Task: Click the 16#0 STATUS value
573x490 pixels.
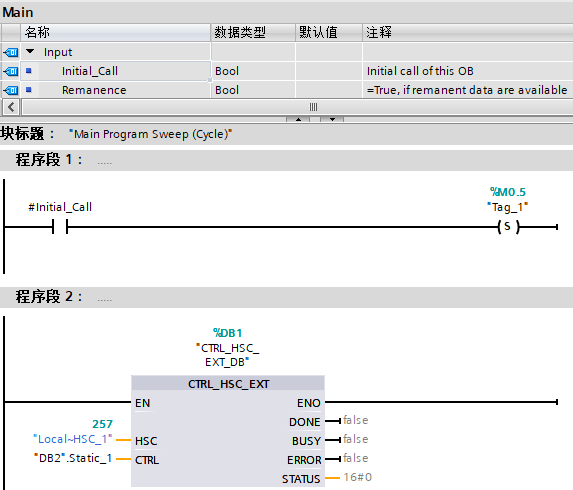Action: pyautogui.click(x=358, y=477)
